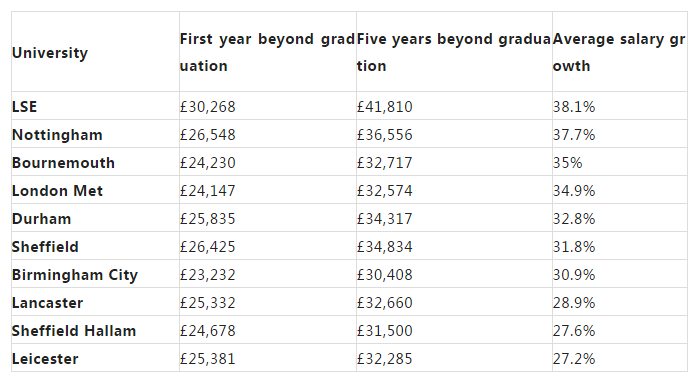The width and height of the screenshot is (694, 379).
Task: Click the Leicester university name
Action: point(45,359)
